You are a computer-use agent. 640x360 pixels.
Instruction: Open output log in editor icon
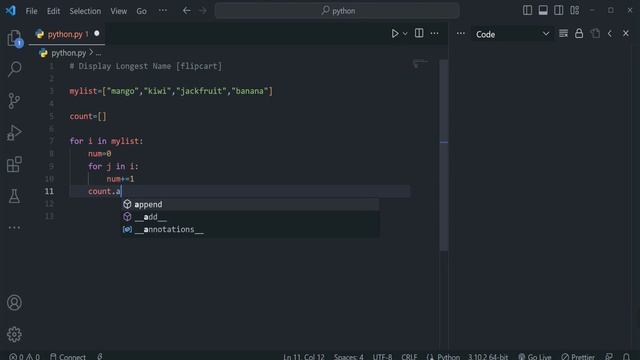point(595,33)
